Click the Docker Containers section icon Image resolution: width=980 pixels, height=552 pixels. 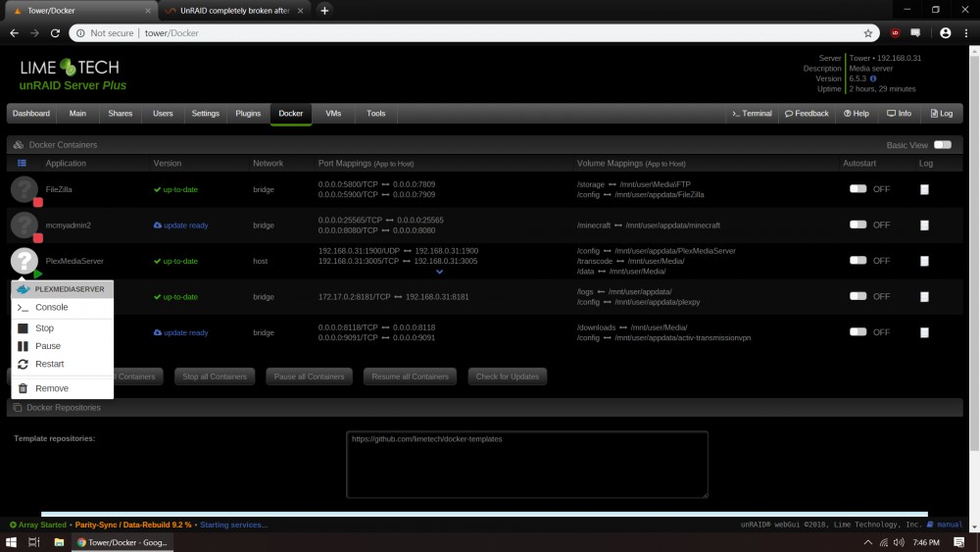pos(18,145)
